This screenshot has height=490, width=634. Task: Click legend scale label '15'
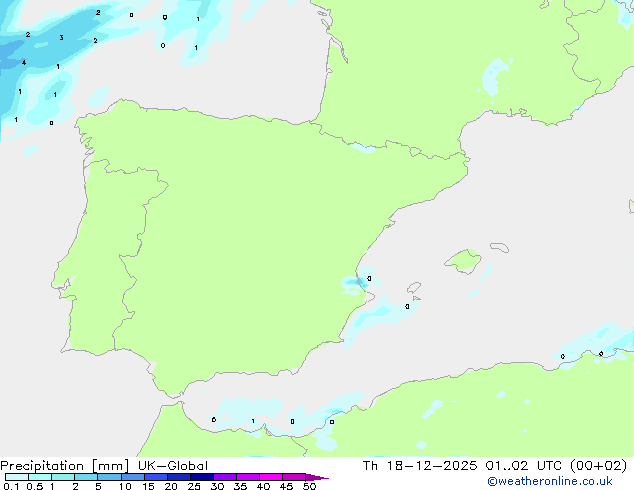[148, 486]
